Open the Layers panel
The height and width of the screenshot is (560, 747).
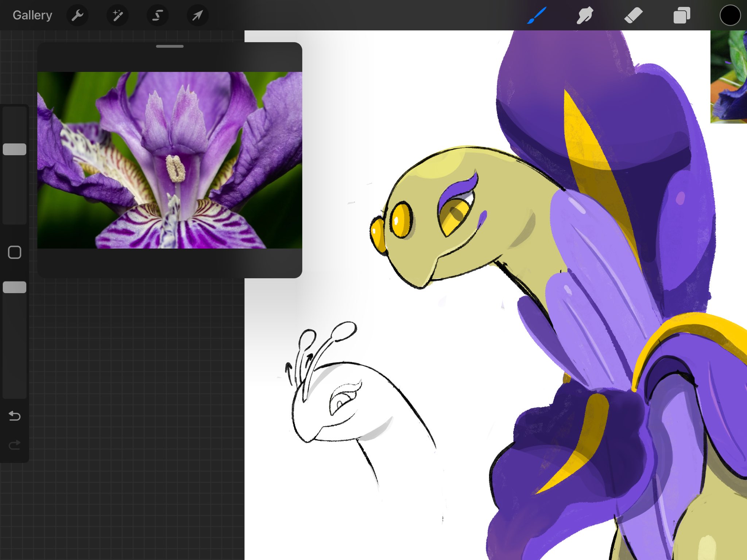tap(681, 15)
